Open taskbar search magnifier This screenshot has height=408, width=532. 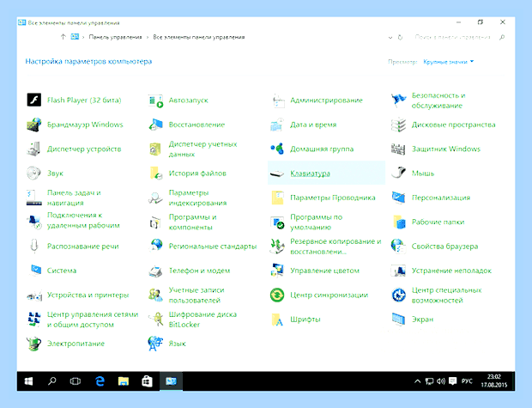pos(51,381)
